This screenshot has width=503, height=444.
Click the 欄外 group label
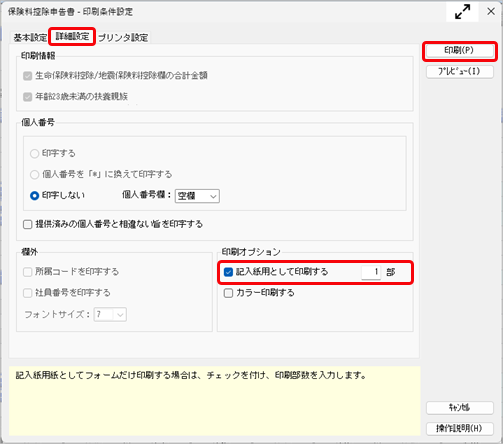pos(29,252)
